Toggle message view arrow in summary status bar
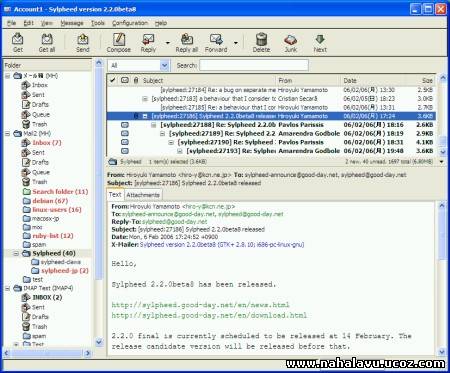This screenshot has height=373, width=450. click(442, 162)
